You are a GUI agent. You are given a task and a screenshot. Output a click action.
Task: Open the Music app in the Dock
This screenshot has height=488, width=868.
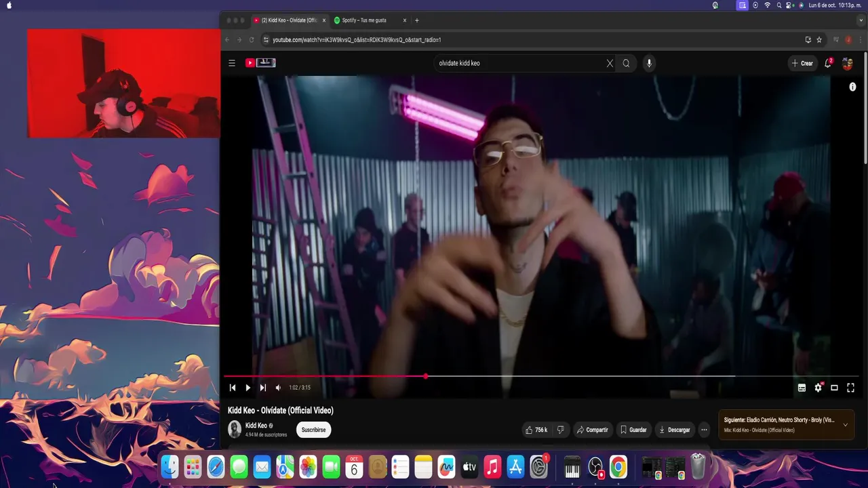492,467
